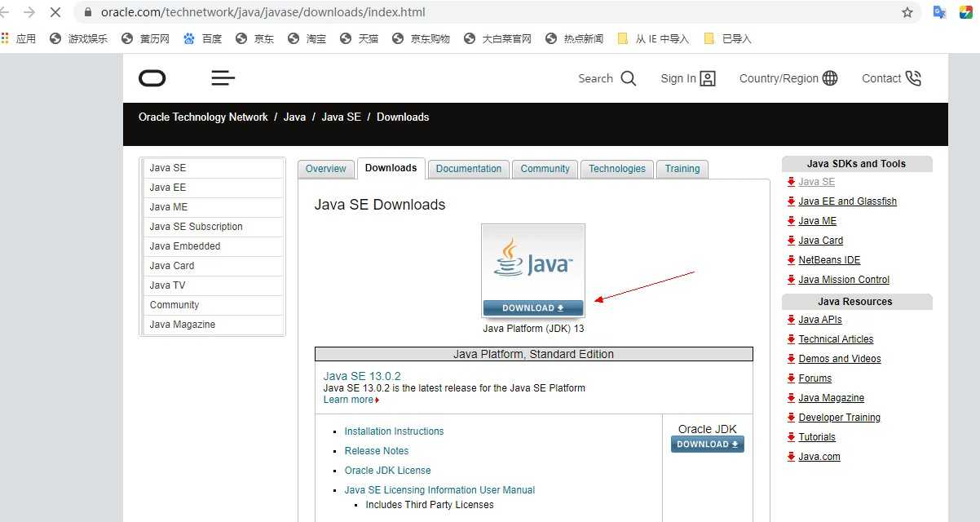Image resolution: width=980 pixels, height=522 pixels.
Task: Open the 大白菜官网 bookmark
Action: tap(497, 38)
